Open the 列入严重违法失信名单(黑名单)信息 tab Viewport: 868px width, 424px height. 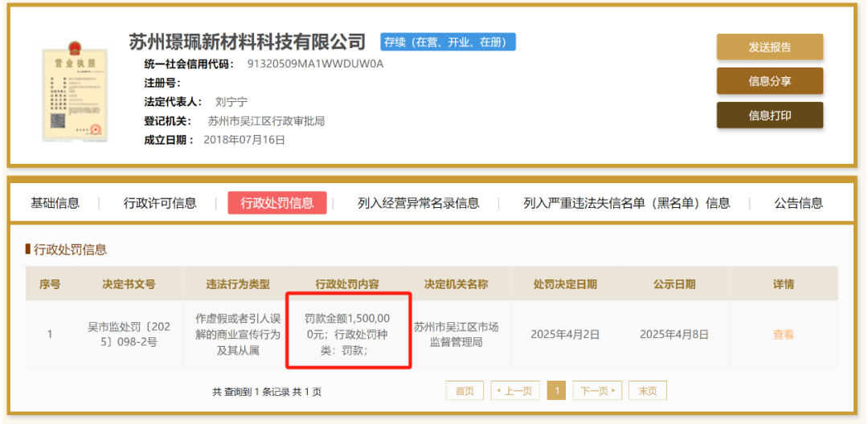coord(626,203)
